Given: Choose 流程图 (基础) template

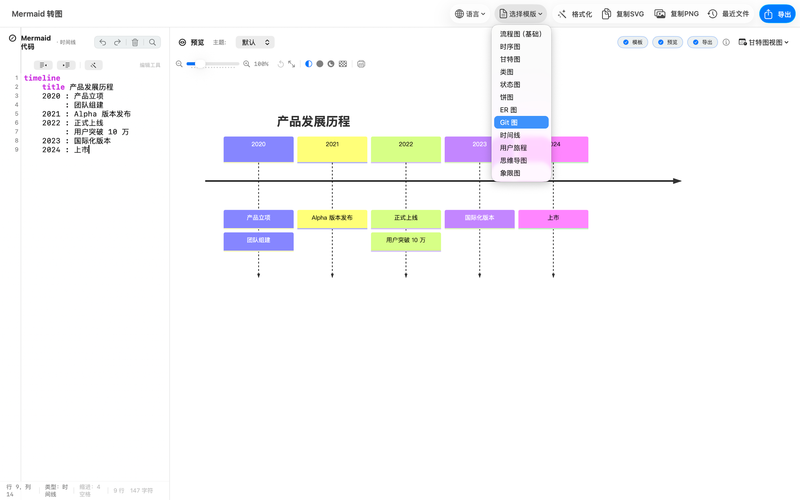Looking at the screenshot, I should [521, 34].
